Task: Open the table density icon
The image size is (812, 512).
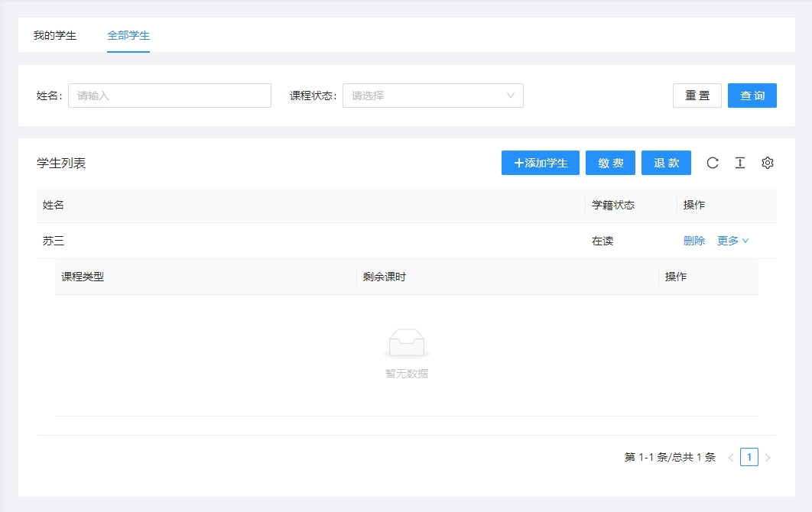Action: click(x=740, y=163)
